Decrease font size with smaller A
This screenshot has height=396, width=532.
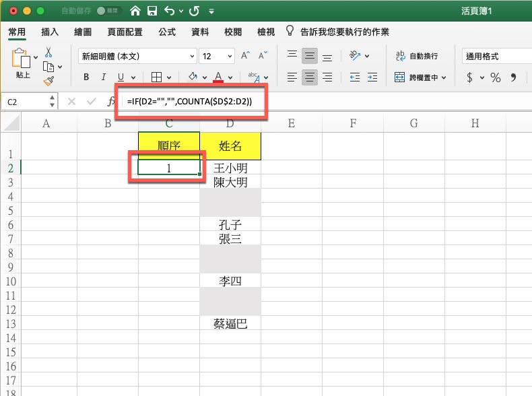pyautogui.click(x=263, y=55)
